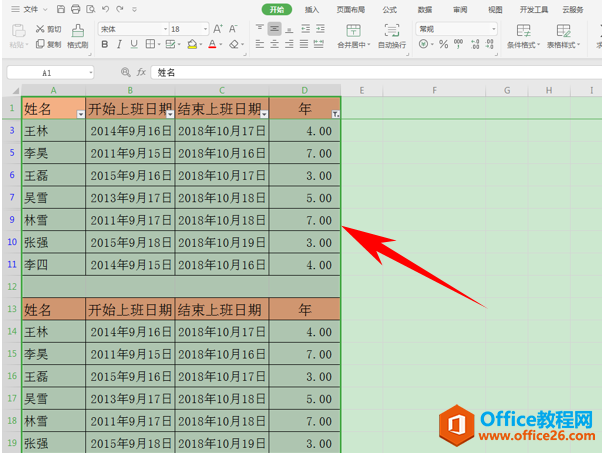Click the font color red A swatch

pyautogui.click(x=212, y=45)
